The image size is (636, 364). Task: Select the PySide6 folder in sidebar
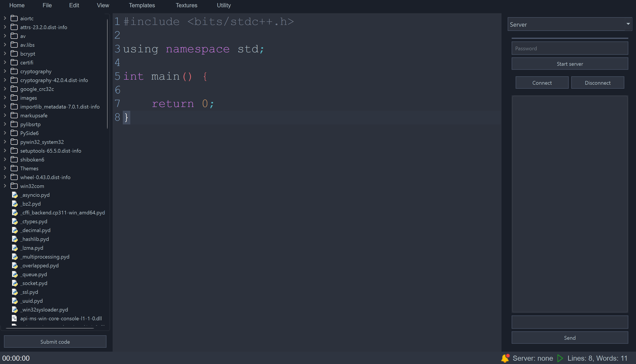coord(29,133)
